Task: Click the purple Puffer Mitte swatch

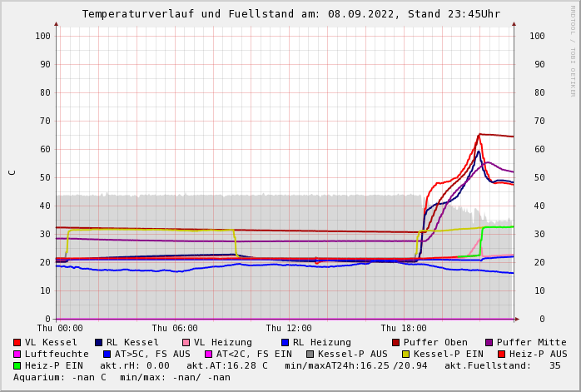Action: (x=489, y=342)
